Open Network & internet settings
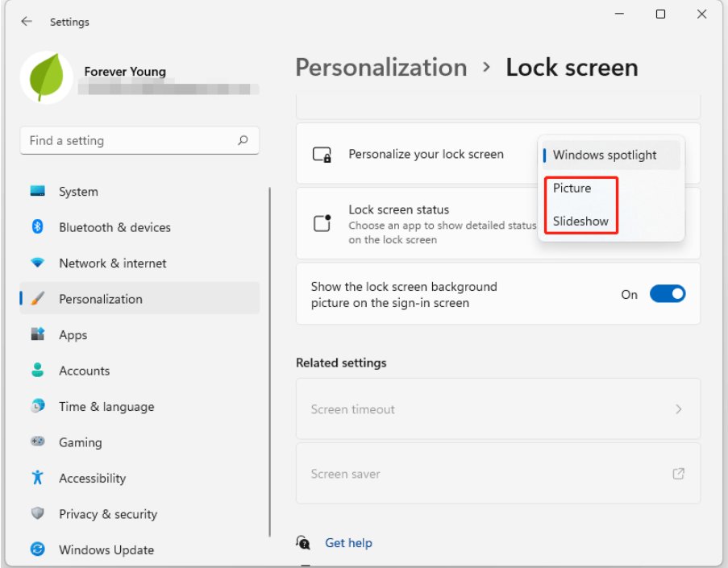The width and height of the screenshot is (728, 568). coord(112,263)
